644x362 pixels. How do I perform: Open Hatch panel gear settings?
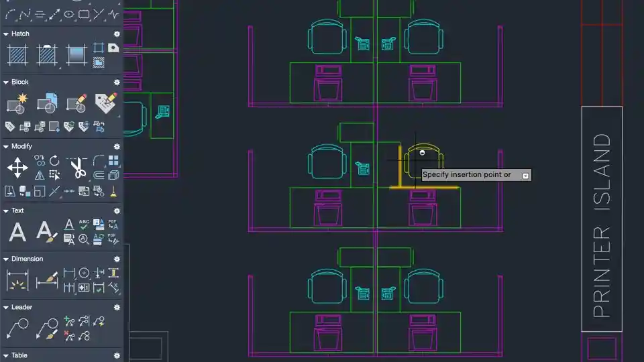(117, 34)
